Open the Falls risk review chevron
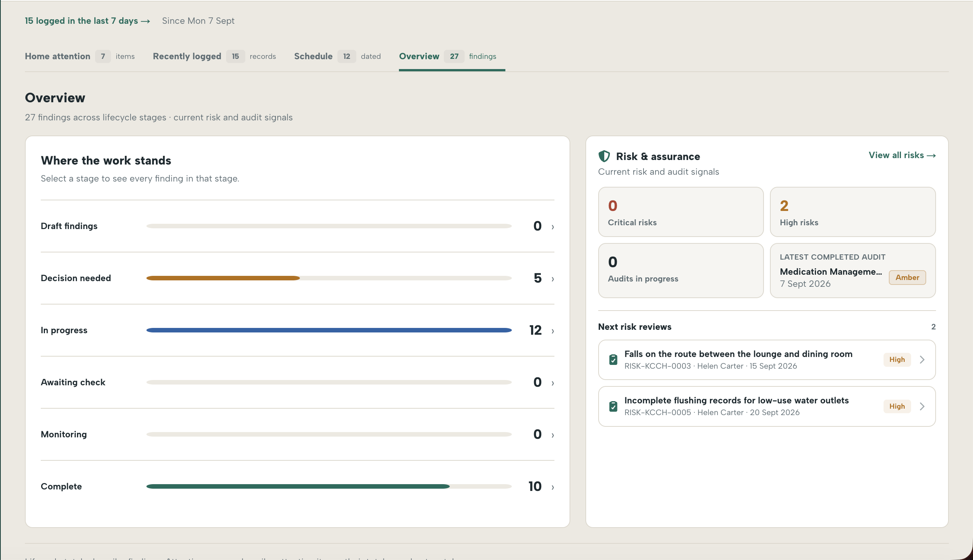Viewport: 973px width, 560px height. coord(922,360)
